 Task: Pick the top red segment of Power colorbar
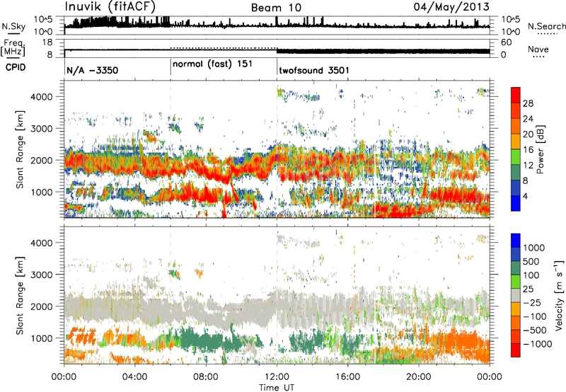coord(516,96)
